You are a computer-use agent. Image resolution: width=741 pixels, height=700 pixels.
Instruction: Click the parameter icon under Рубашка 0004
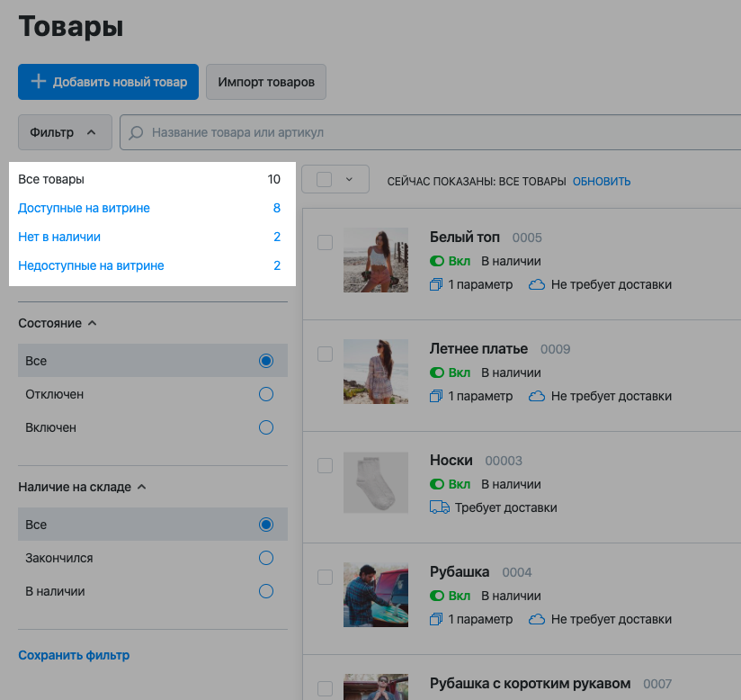coord(436,620)
